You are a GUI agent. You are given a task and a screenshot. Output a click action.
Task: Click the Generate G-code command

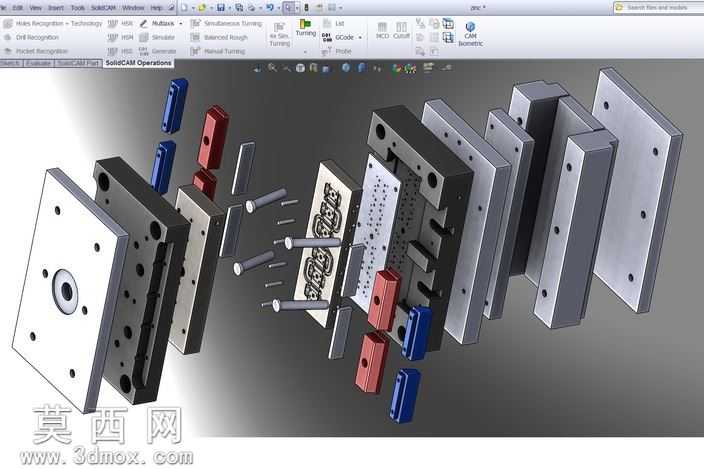[x=158, y=51]
